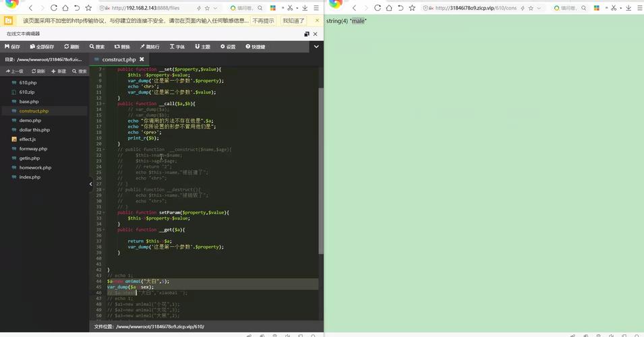Open Replace (替换) in the editor toolbar
644x337 pixels.
coord(122,47)
